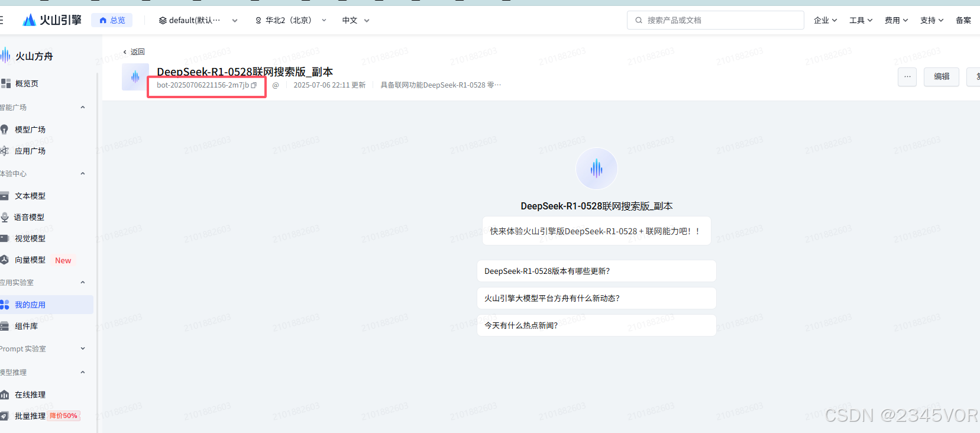Image resolution: width=980 pixels, height=433 pixels.
Task: Click the @ icon beside the bot ID
Action: 276,85
